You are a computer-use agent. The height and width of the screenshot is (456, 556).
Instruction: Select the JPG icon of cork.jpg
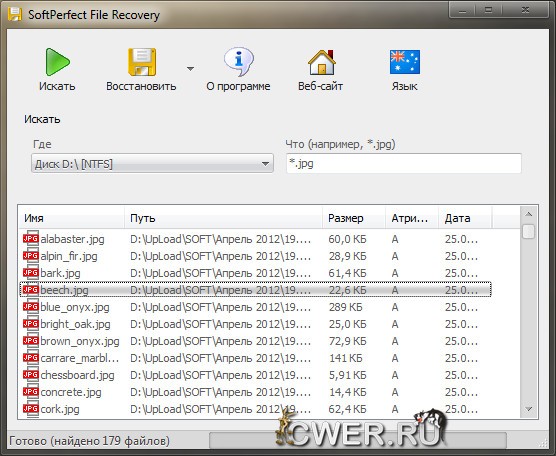[x=30, y=409]
